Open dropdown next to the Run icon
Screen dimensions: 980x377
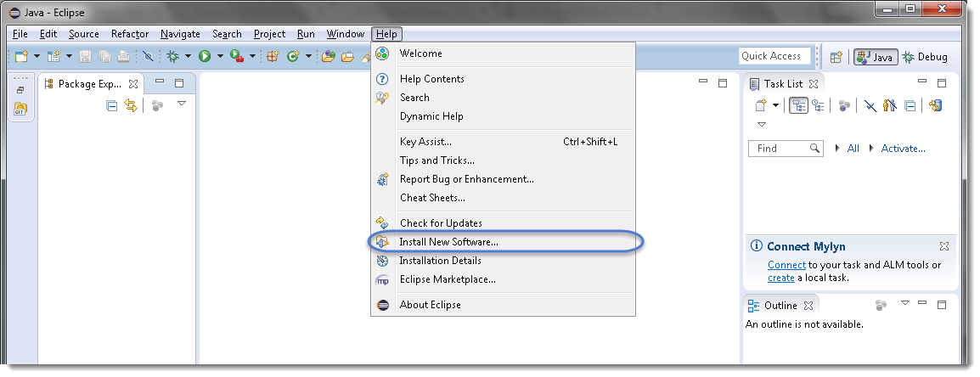220,56
